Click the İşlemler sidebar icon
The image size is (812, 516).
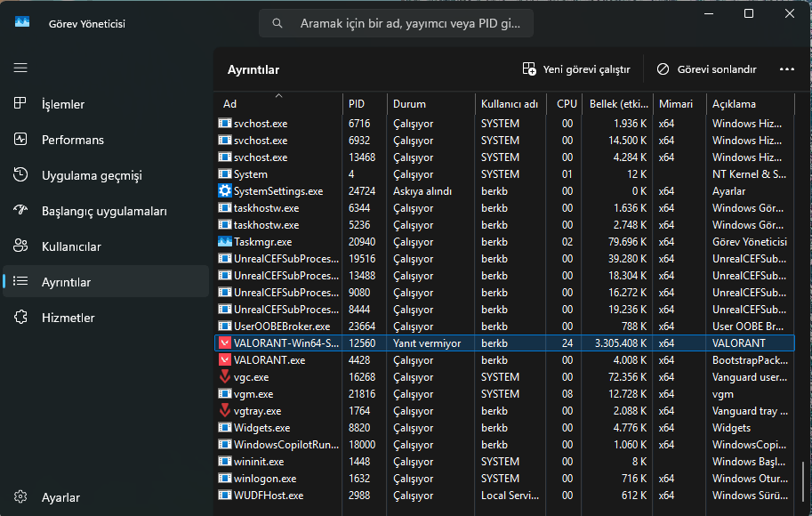[20, 103]
